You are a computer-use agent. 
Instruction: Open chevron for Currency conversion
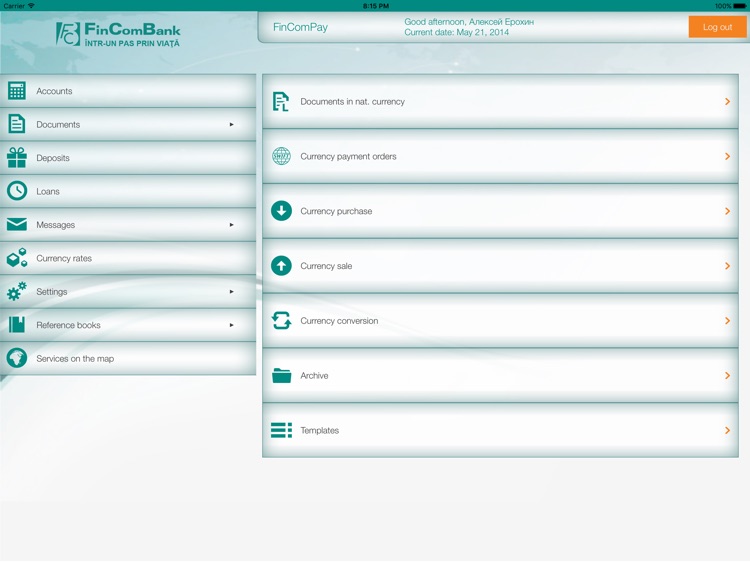pyautogui.click(x=727, y=320)
